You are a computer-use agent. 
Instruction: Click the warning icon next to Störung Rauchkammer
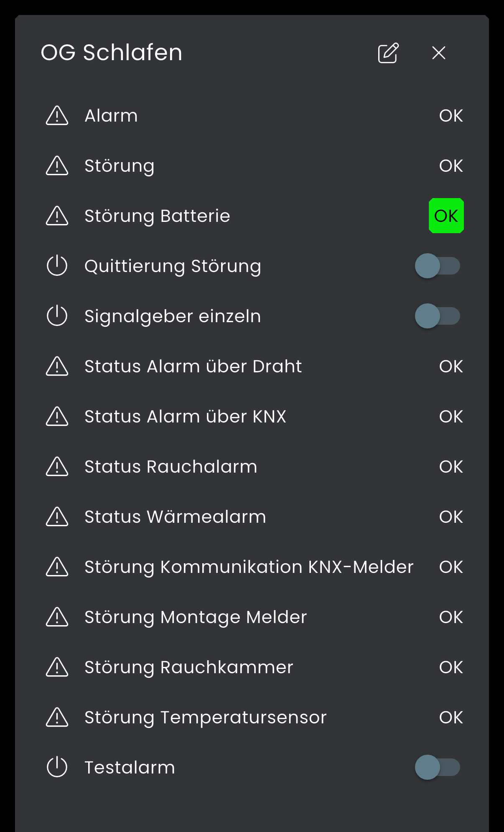[57, 667]
